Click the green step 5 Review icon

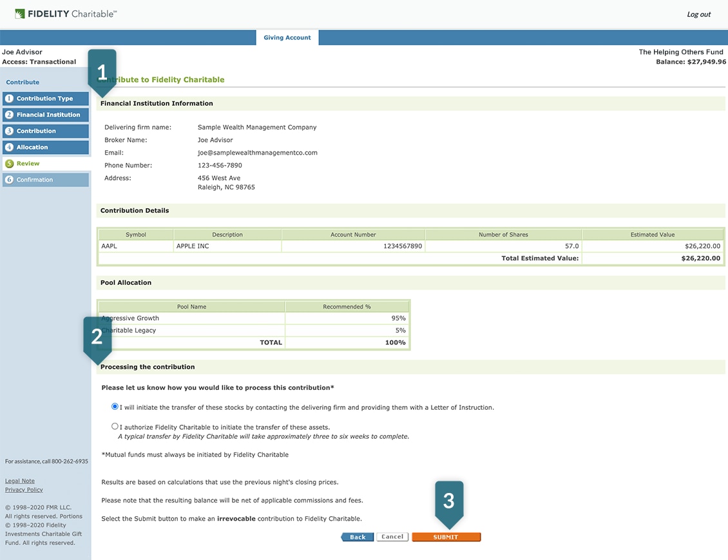click(9, 164)
